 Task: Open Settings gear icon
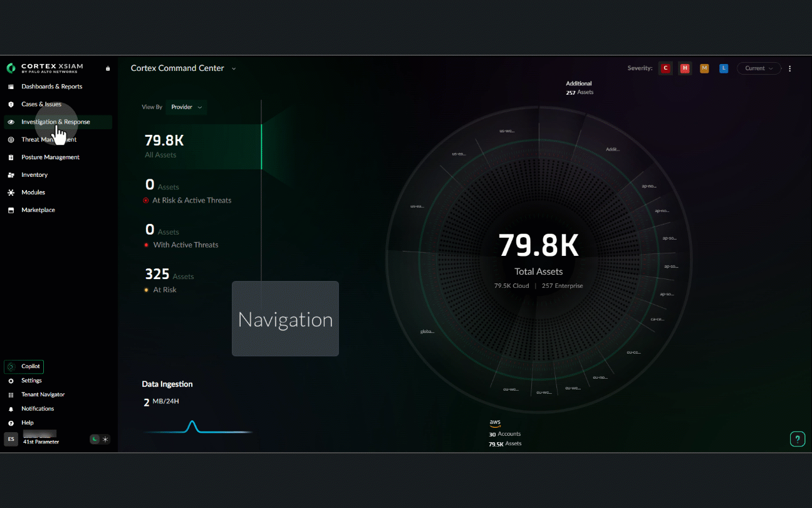click(x=11, y=381)
